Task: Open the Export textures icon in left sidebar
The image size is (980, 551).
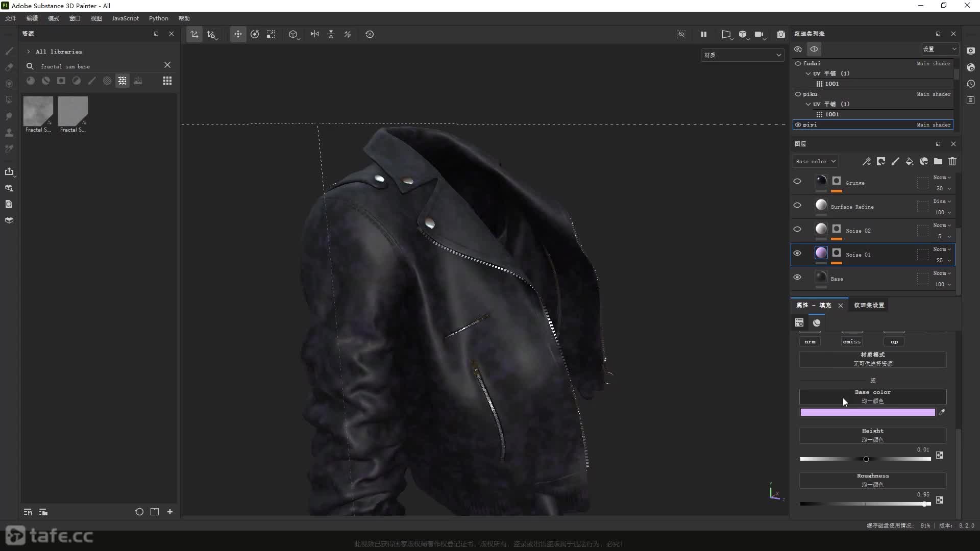Action: [x=9, y=172]
